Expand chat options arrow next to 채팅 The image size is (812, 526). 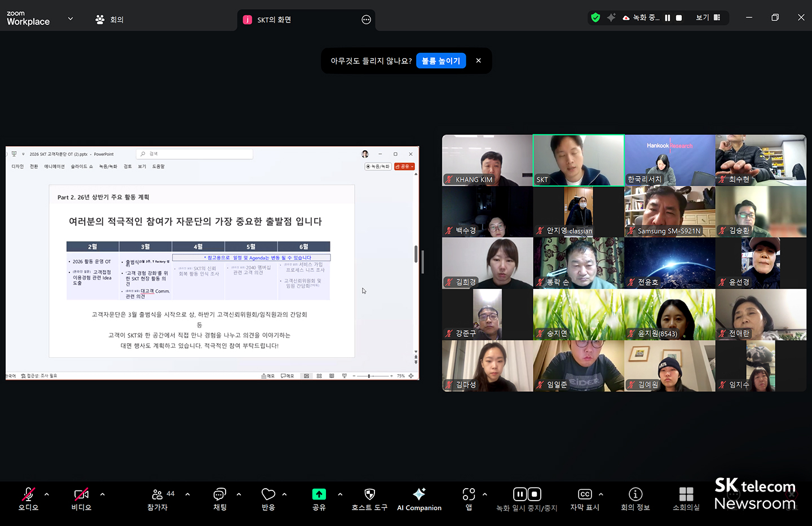[239, 494]
